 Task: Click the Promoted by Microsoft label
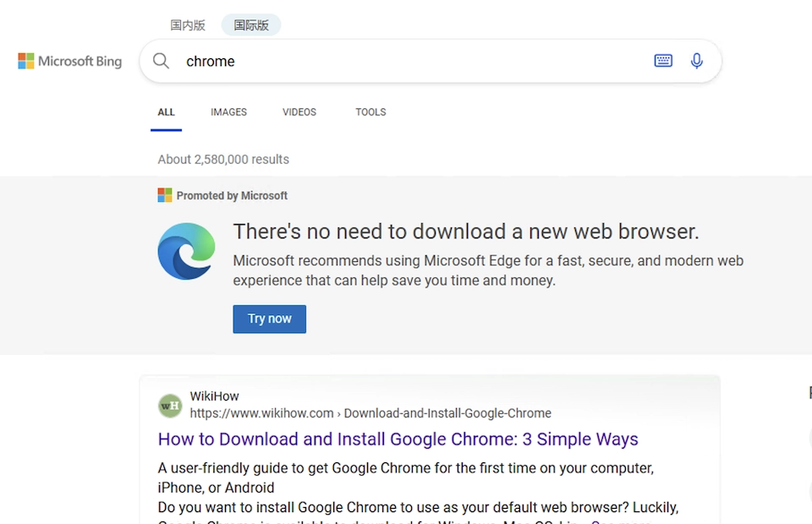(232, 195)
